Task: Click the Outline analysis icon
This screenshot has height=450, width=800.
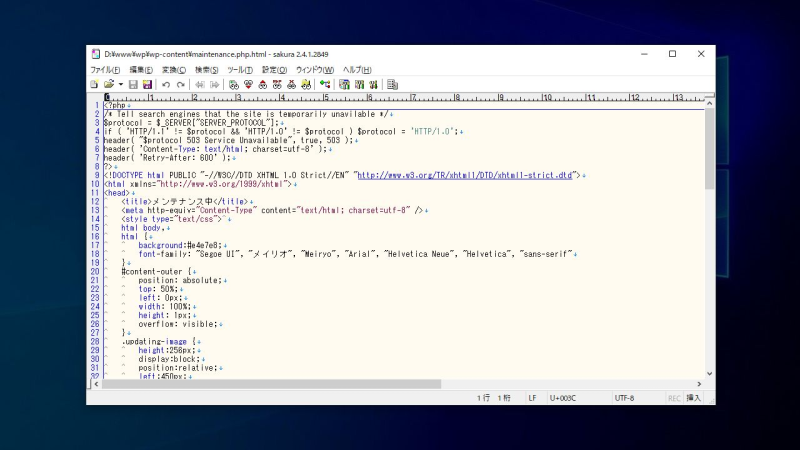Action: click(x=325, y=85)
